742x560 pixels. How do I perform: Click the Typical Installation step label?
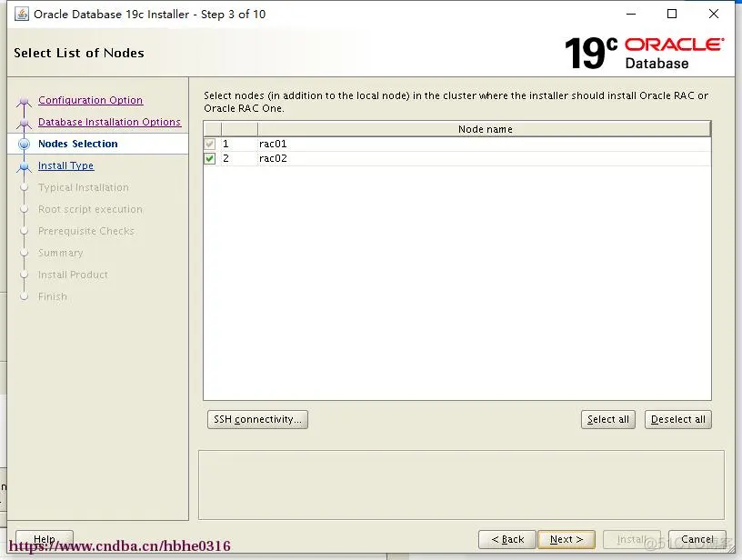tap(84, 188)
